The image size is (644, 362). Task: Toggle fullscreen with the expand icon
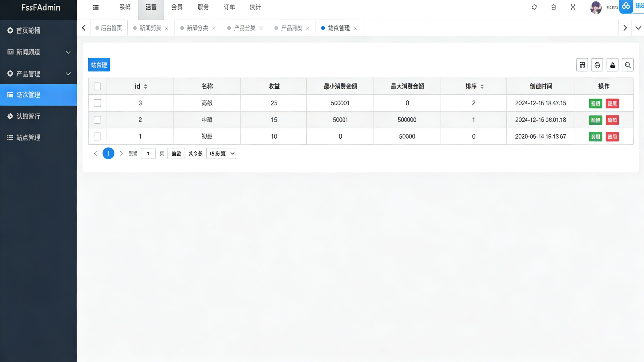click(x=573, y=7)
